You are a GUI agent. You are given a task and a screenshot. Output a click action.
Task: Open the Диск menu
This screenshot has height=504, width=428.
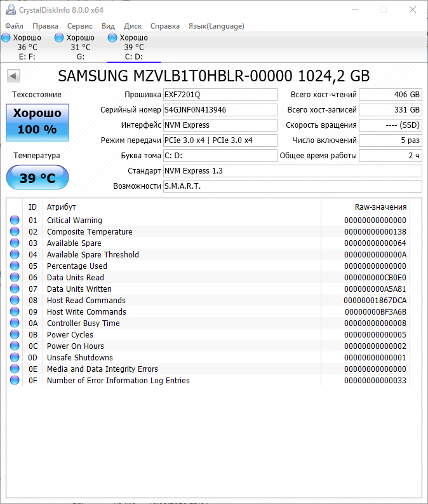point(133,26)
